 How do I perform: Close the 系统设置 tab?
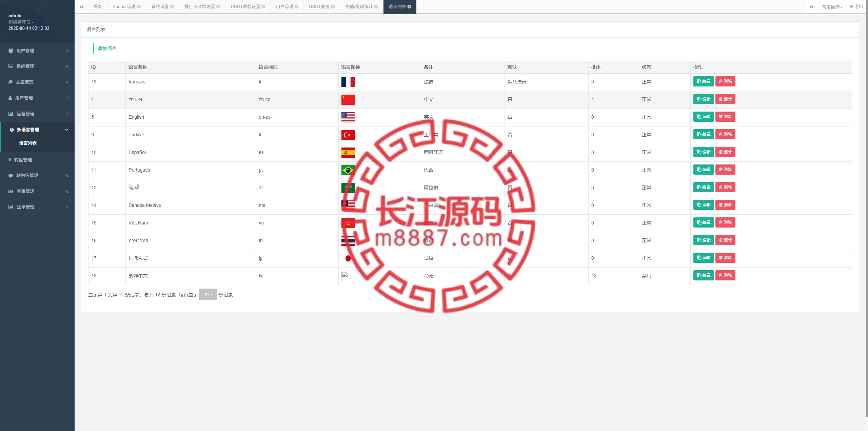(x=172, y=7)
